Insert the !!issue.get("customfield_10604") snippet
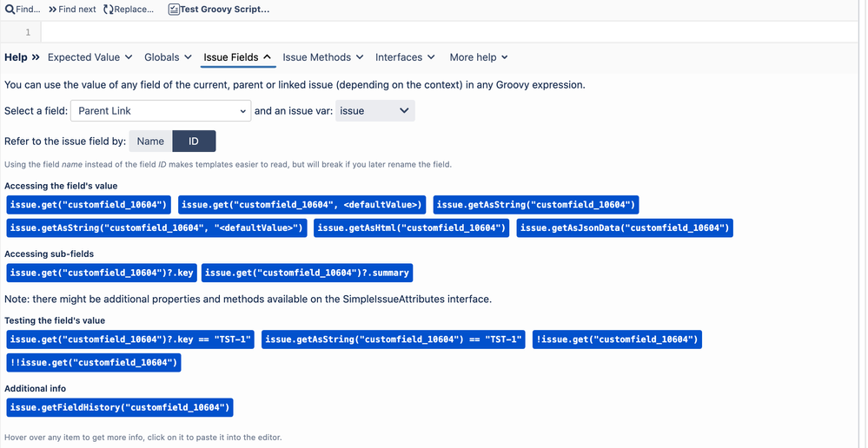The height and width of the screenshot is (448, 868). (x=94, y=363)
